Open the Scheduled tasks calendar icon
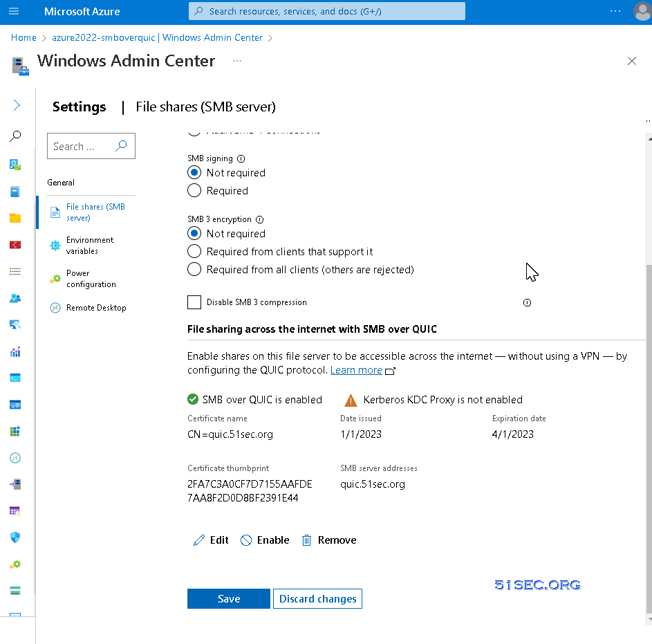 [x=15, y=511]
